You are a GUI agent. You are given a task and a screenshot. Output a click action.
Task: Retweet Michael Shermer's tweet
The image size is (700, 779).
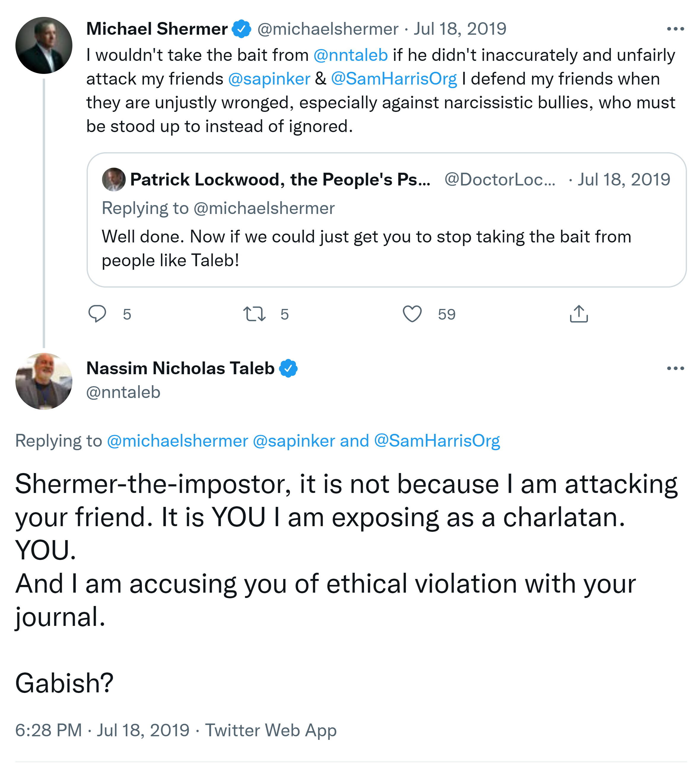tap(254, 314)
